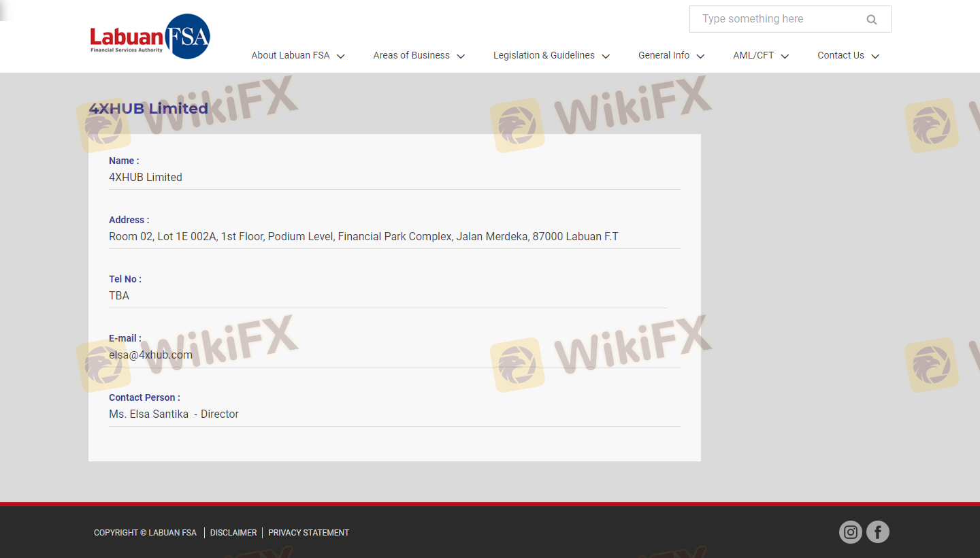Focus the 'Type something here' search field
This screenshot has height=558, width=980.
[x=776, y=19]
